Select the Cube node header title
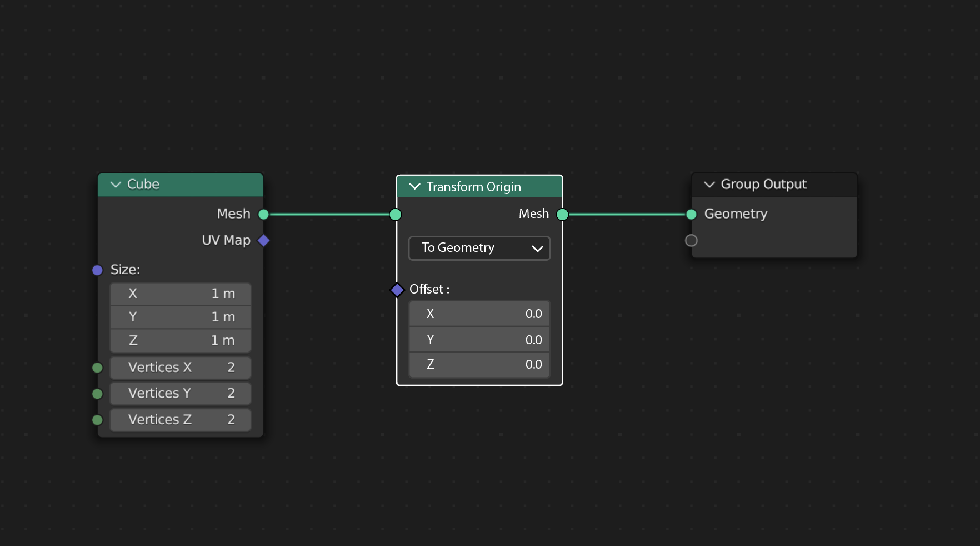This screenshot has height=546, width=980. click(x=143, y=185)
